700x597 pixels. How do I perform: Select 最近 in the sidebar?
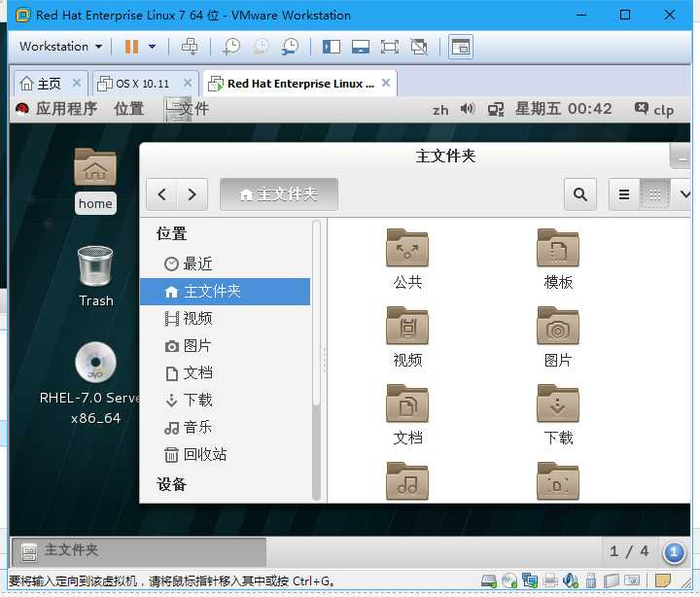[225, 263]
